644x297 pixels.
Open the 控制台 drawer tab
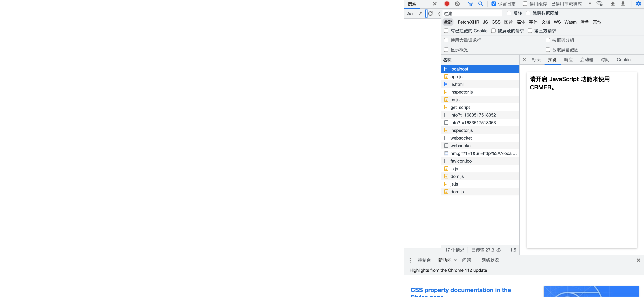coord(424,260)
